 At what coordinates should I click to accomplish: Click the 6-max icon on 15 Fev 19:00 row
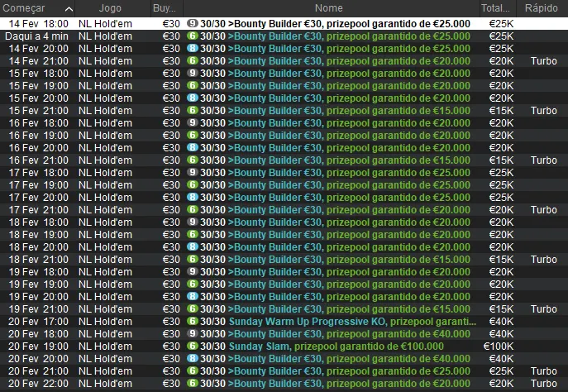pyautogui.click(x=193, y=85)
